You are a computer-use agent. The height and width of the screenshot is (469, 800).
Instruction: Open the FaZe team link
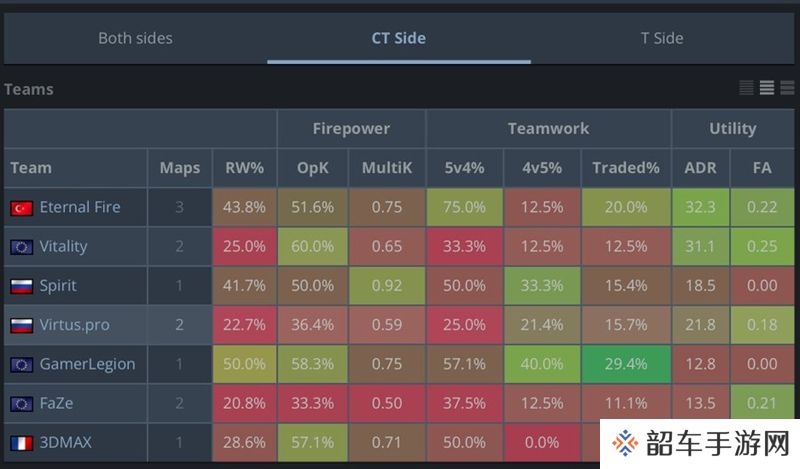tap(56, 403)
